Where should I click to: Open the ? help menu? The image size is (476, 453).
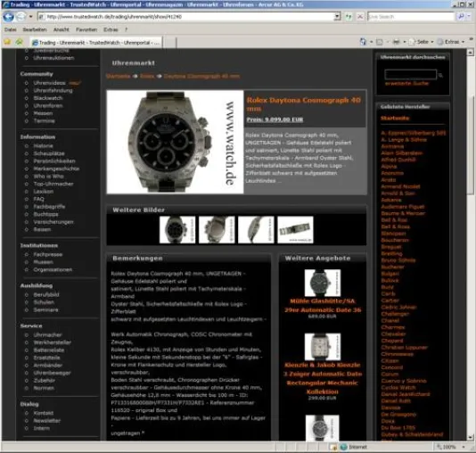click(x=126, y=29)
